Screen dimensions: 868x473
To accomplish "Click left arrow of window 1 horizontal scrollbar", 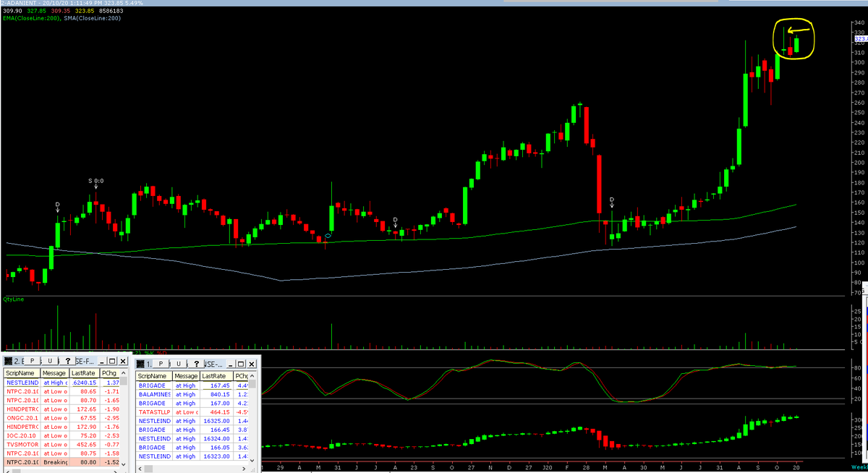I will coord(140,469).
